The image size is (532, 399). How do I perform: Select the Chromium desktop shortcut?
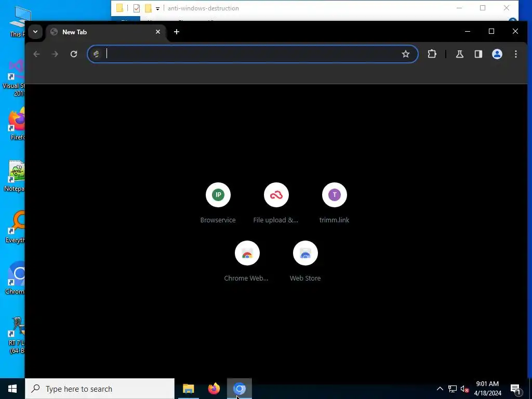pos(14,278)
